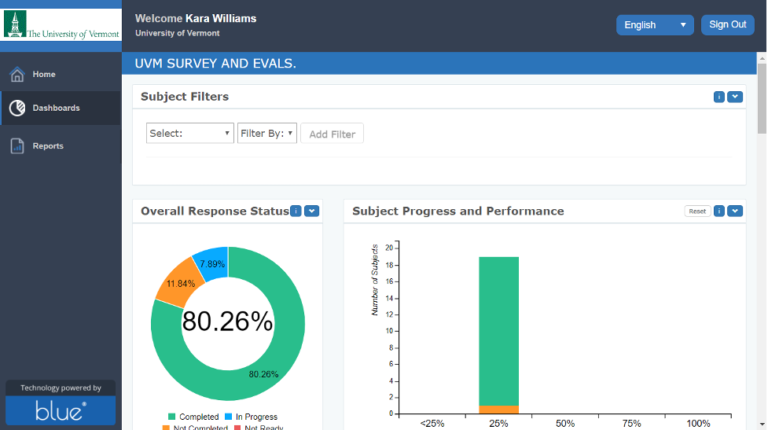This screenshot has width=768, height=430.
Task: Click the green 25% bar in chart
Action: click(x=498, y=330)
